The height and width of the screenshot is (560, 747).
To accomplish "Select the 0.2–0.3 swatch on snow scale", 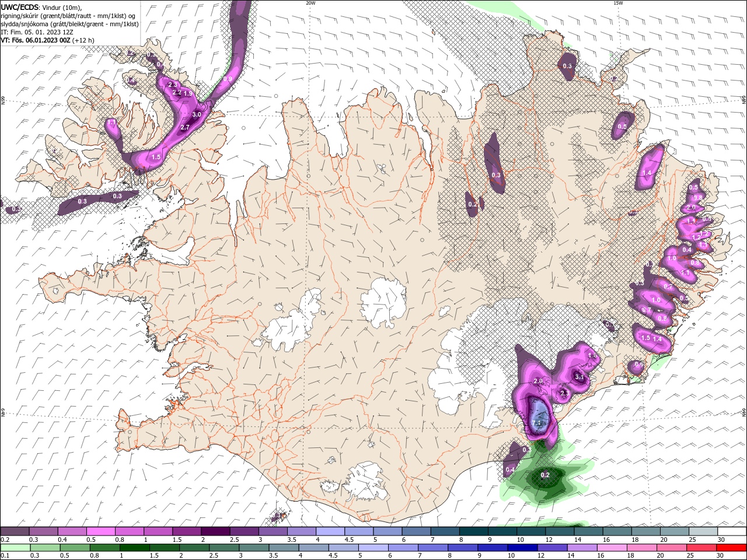I will (x=15, y=531).
